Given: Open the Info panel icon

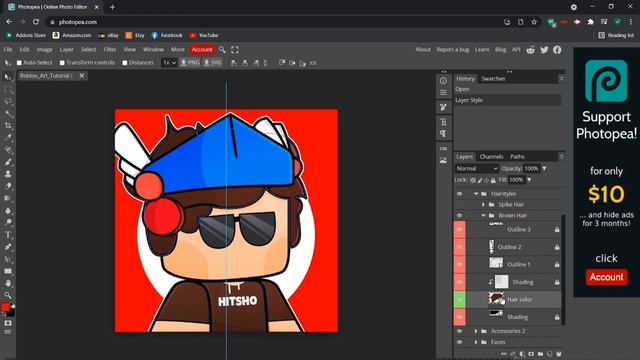Looking at the screenshot, I should [x=443, y=81].
